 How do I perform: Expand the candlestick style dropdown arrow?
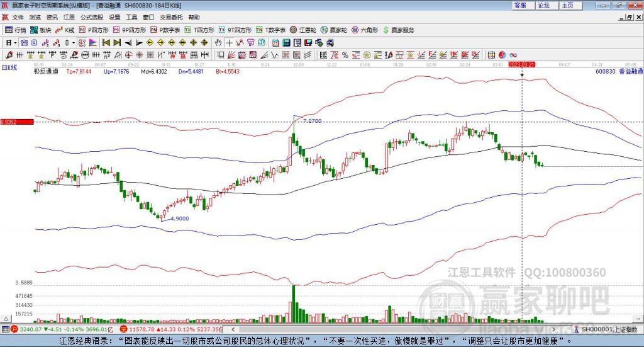[74, 43]
